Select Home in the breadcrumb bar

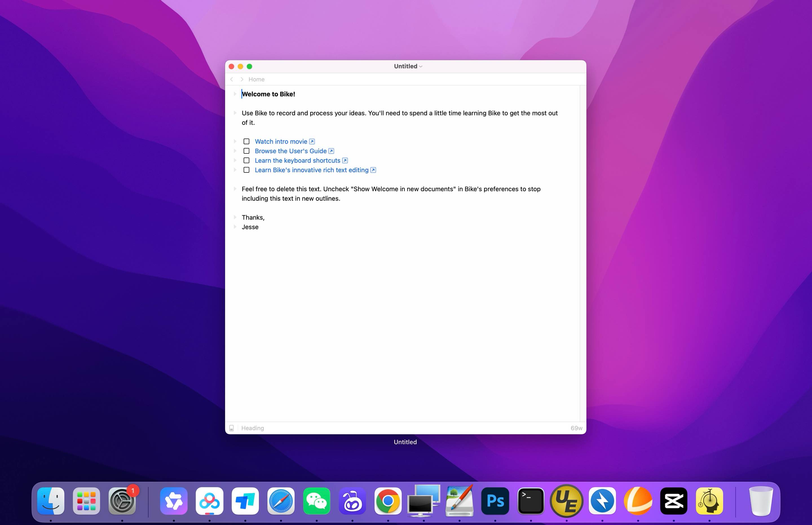(x=256, y=79)
